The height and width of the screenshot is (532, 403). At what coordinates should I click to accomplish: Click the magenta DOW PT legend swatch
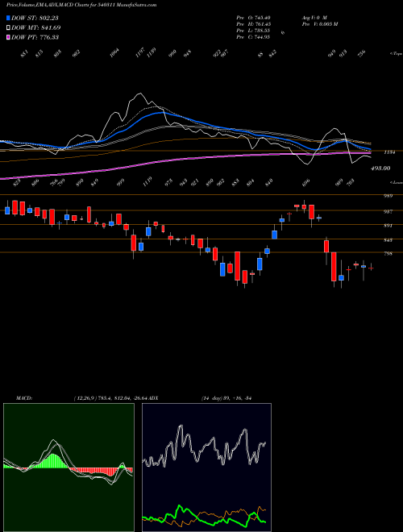[x=8, y=37]
